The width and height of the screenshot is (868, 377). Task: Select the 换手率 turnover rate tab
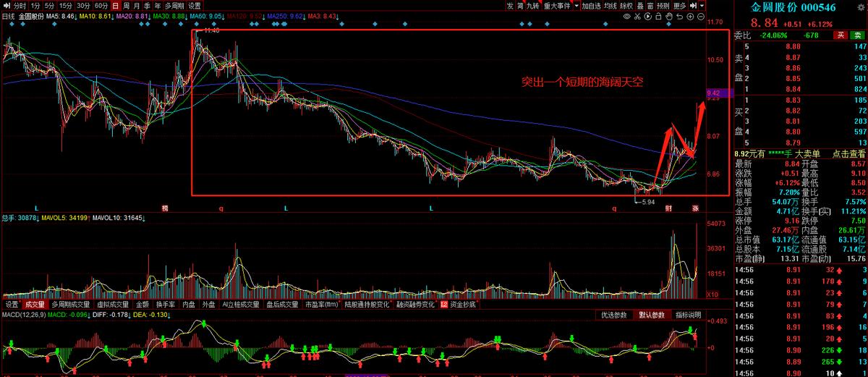(166, 305)
